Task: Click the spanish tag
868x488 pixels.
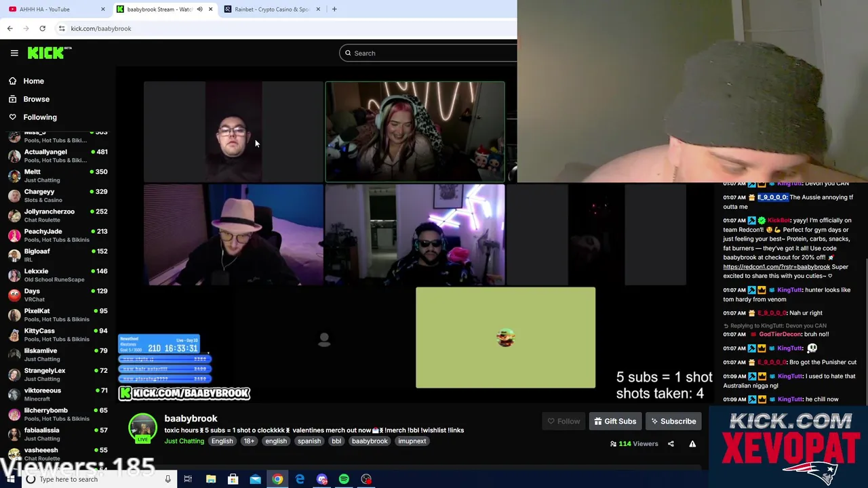Action: click(x=309, y=441)
